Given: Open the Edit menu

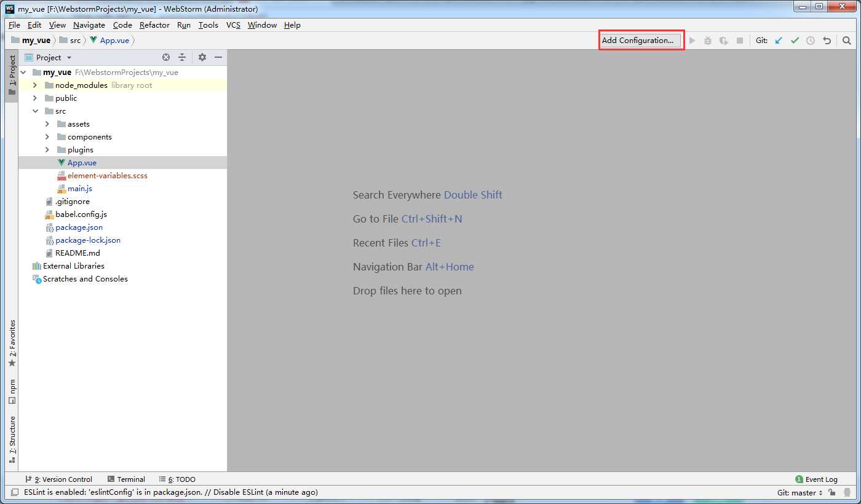Looking at the screenshot, I should coord(34,25).
